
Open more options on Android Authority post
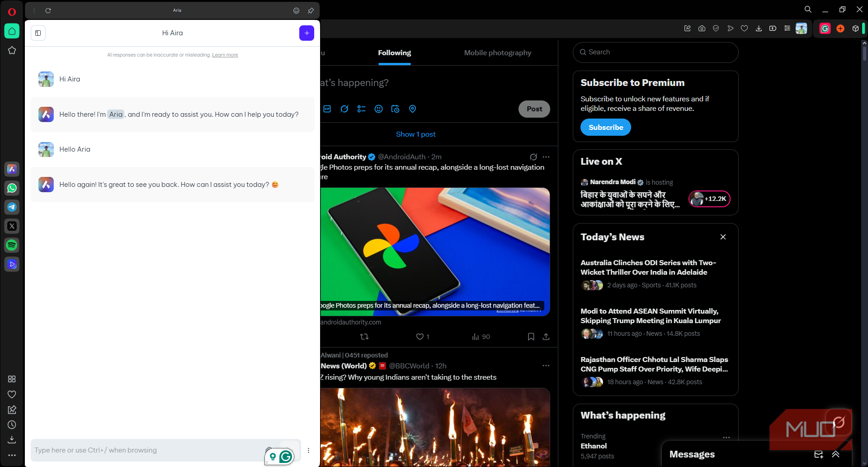point(546,157)
